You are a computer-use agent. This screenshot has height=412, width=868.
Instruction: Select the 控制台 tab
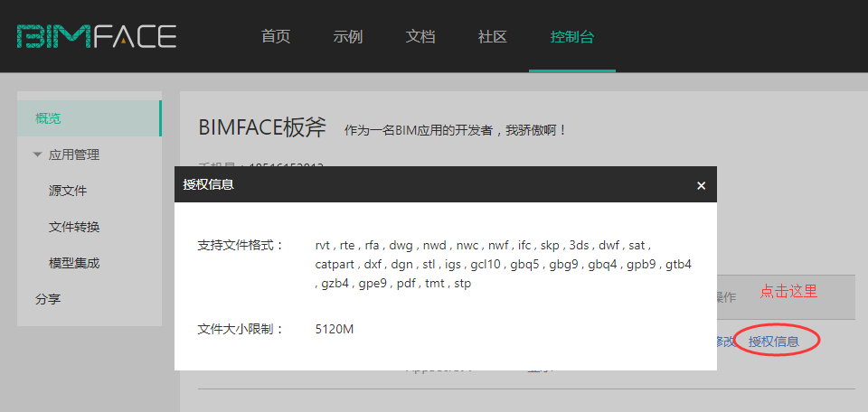pos(571,36)
